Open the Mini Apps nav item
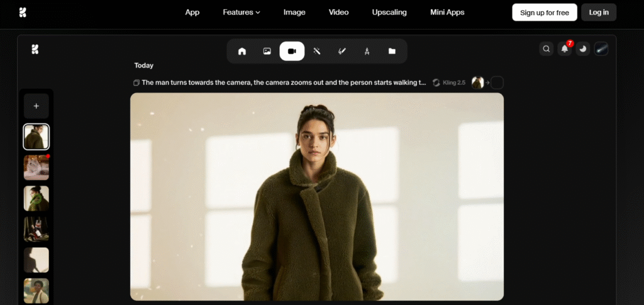644x305 pixels. pos(447,12)
